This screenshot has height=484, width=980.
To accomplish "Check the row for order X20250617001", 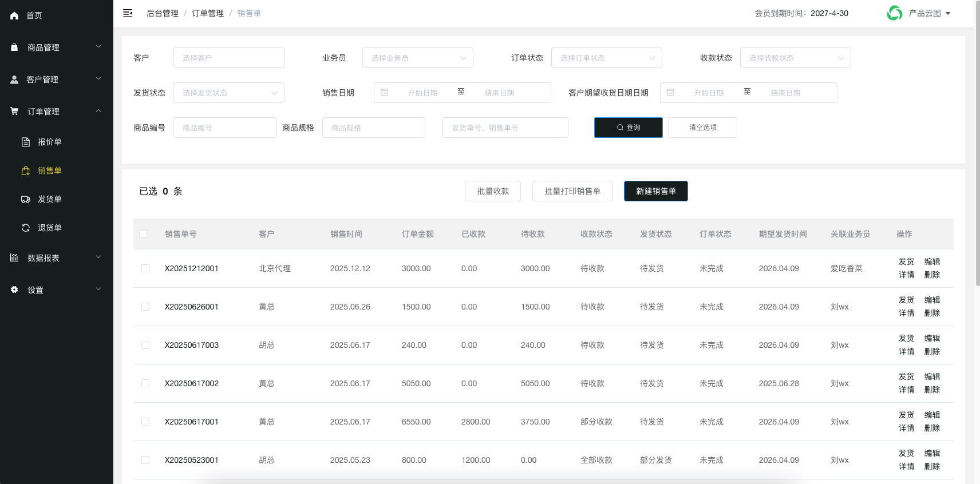I will click(145, 422).
